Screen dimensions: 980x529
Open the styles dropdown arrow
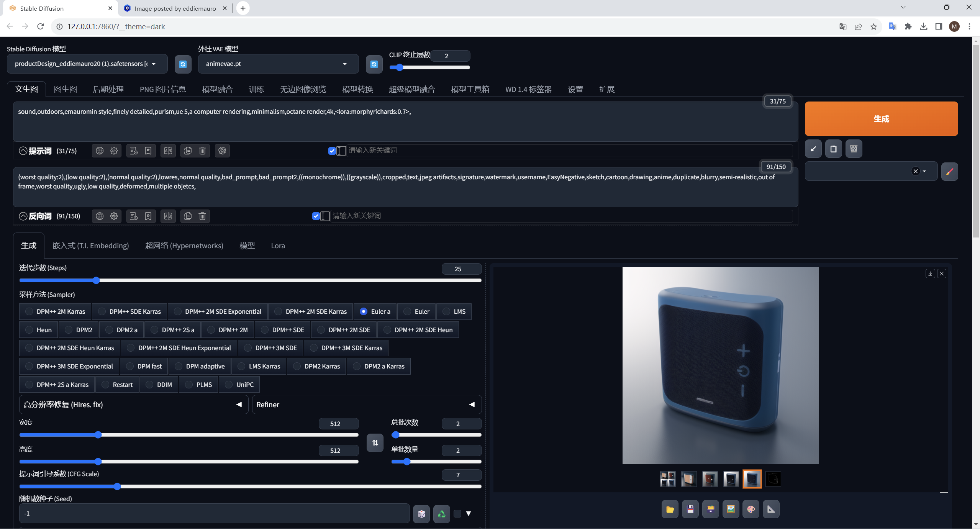click(924, 171)
